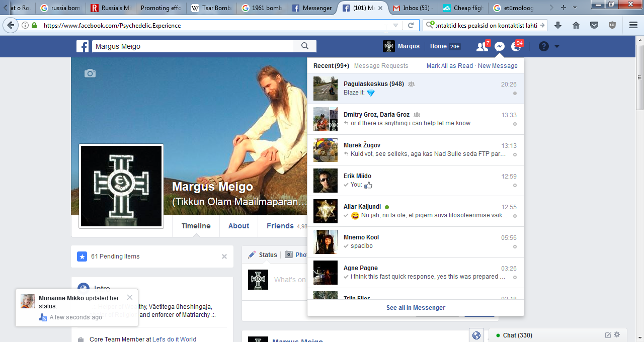This screenshot has width=644, height=342.
Task: Switch to the Cheap flights tab
Action: [x=462, y=8]
